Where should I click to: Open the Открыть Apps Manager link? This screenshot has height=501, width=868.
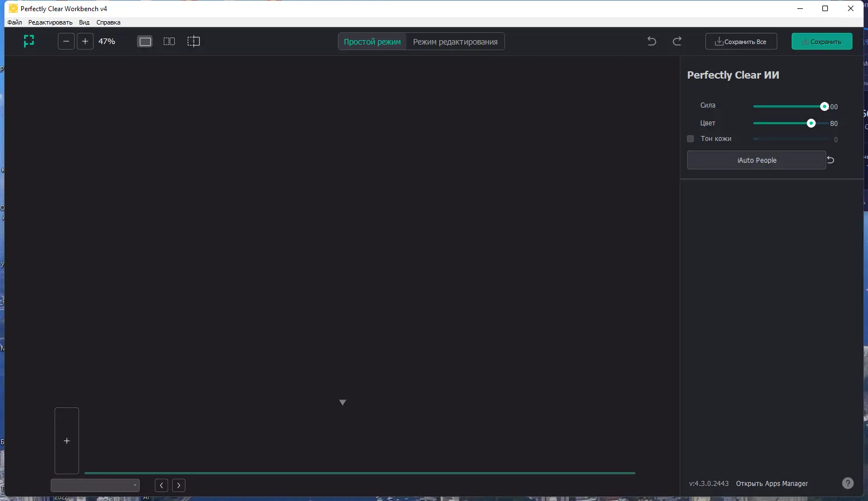click(x=772, y=484)
